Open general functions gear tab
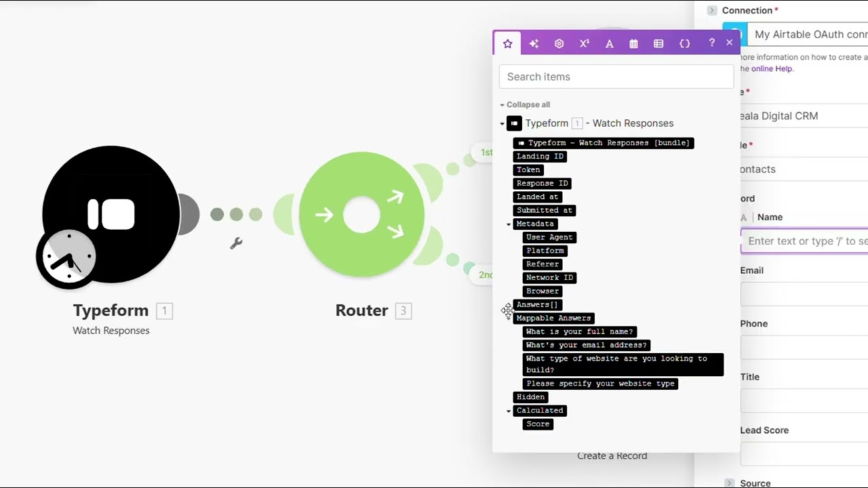868x488 pixels. [x=559, y=43]
